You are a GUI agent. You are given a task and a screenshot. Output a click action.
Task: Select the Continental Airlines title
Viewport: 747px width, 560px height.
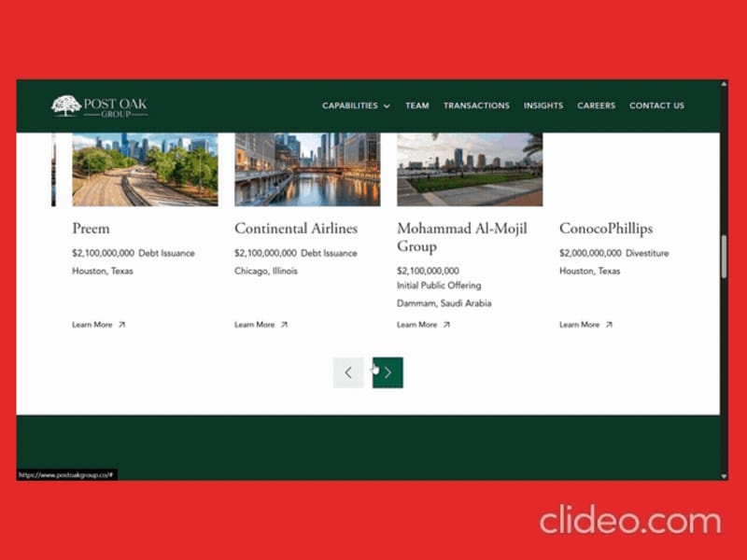click(x=296, y=229)
